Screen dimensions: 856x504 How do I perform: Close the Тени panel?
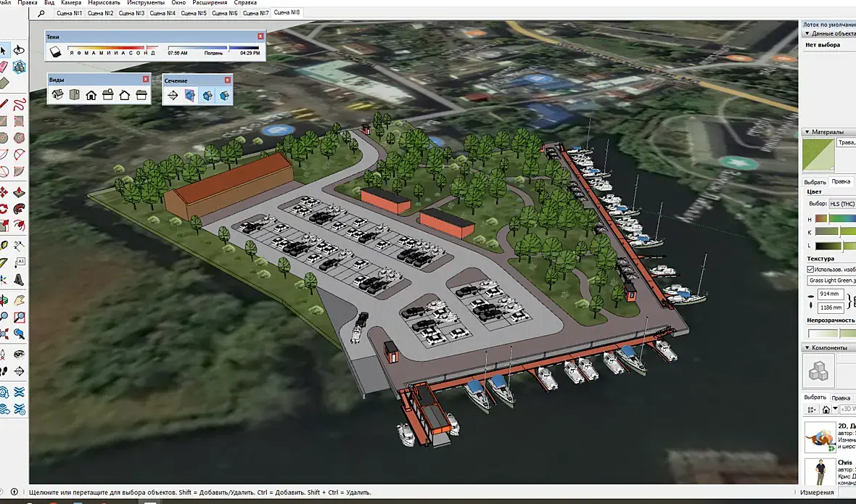(x=260, y=36)
